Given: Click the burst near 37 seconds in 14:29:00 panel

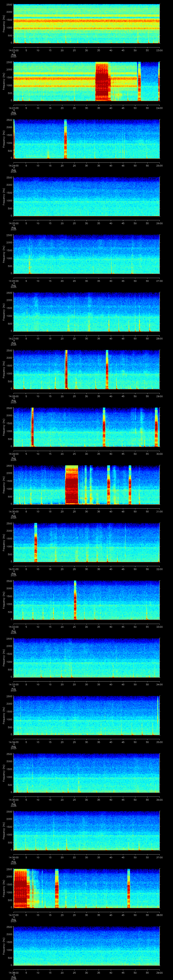Looking at the screenshot, I should click(104, 427).
